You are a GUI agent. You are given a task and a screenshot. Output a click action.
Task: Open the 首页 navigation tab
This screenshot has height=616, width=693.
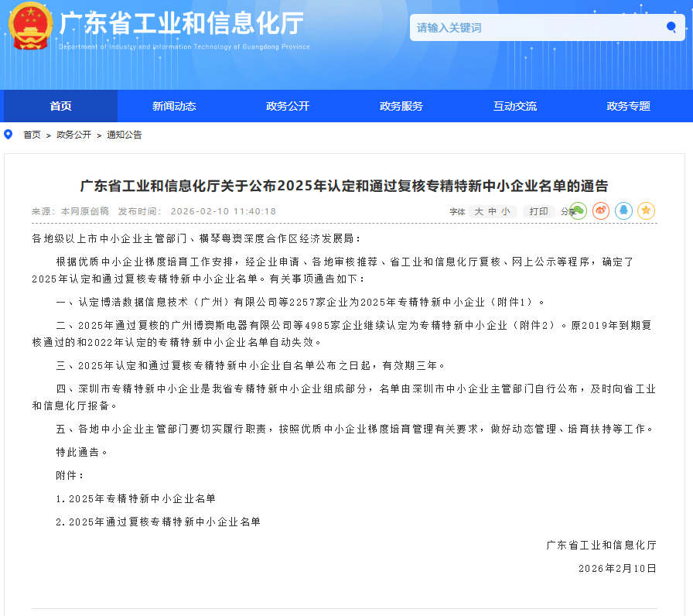tap(60, 106)
